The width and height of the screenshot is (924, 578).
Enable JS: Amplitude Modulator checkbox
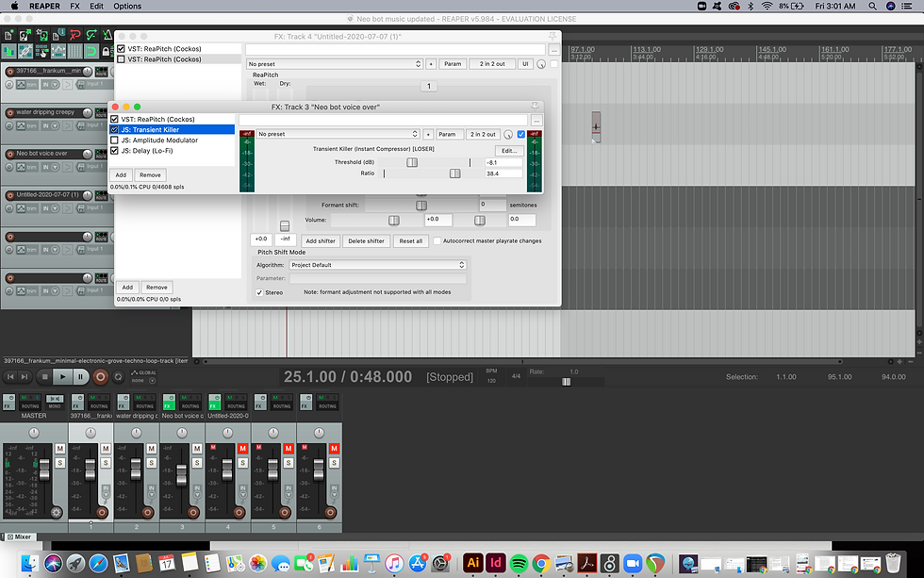click(114, 140)
